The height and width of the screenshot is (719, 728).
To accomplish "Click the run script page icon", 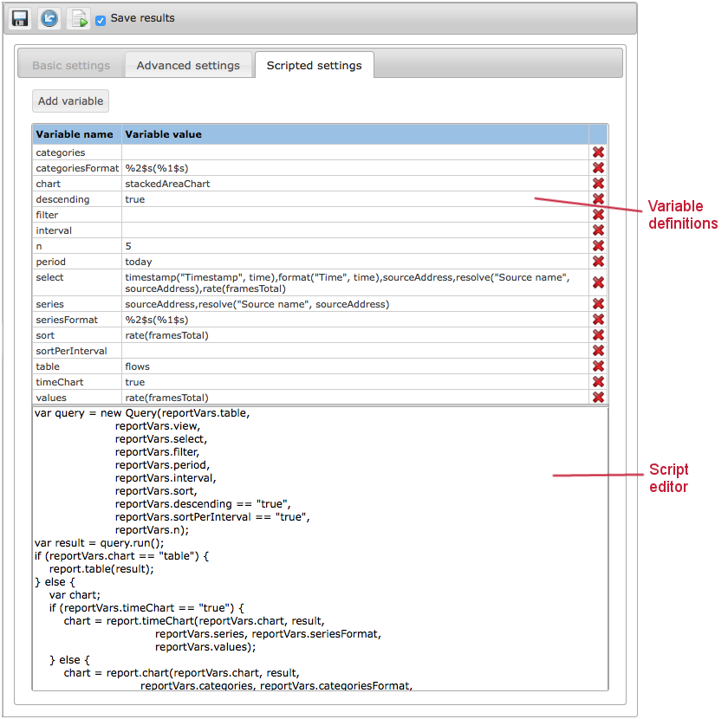I will click(x=79, y=18).
